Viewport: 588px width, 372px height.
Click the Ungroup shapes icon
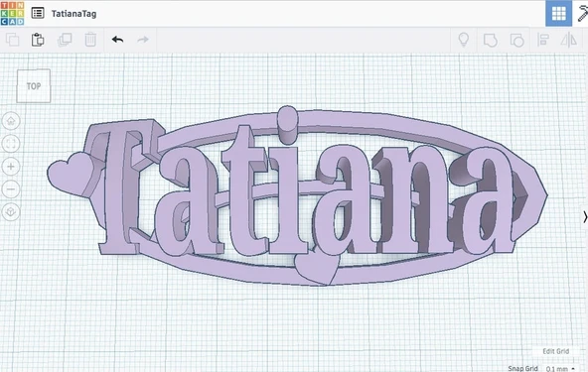tap(516, 40)
